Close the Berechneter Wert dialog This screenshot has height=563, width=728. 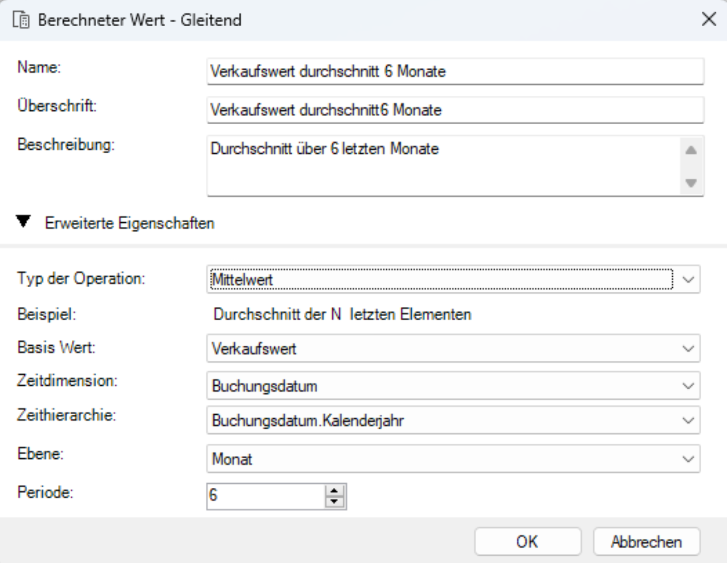point(709,19)
